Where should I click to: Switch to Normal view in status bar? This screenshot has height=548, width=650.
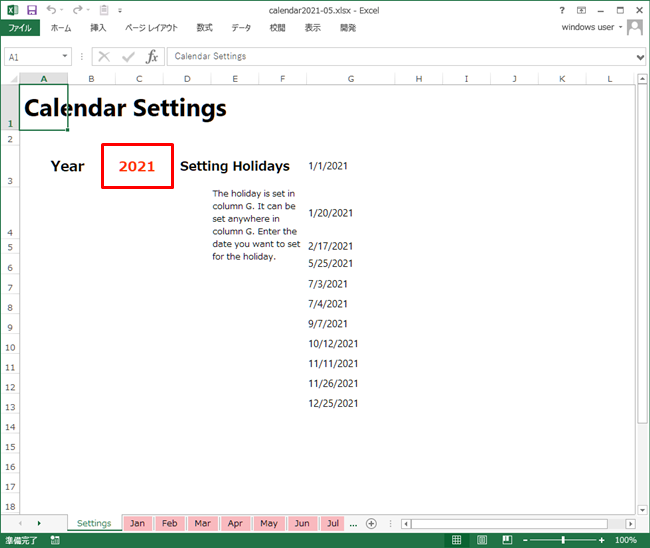coord(456,540)
